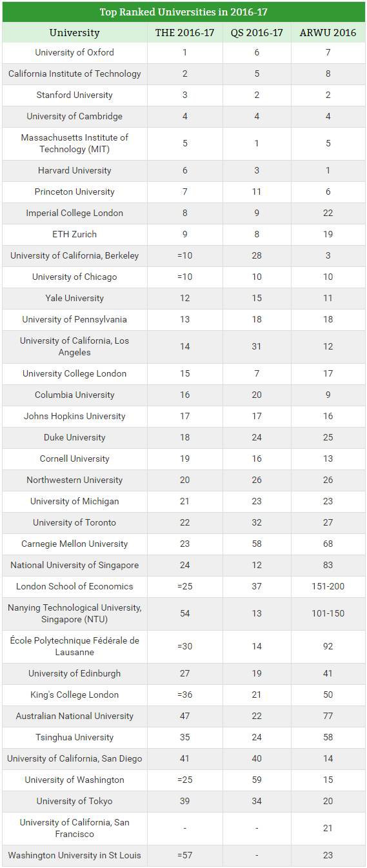Screen dimensions: 367x868
Task: Select the Harvard University name cell
Action: (x=75, y=170)
